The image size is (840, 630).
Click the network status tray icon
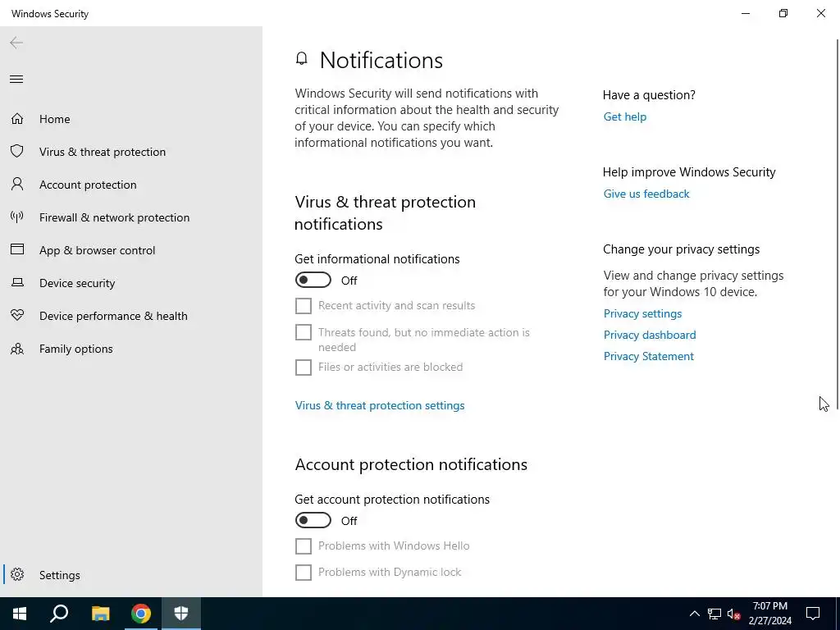(714, 614)
